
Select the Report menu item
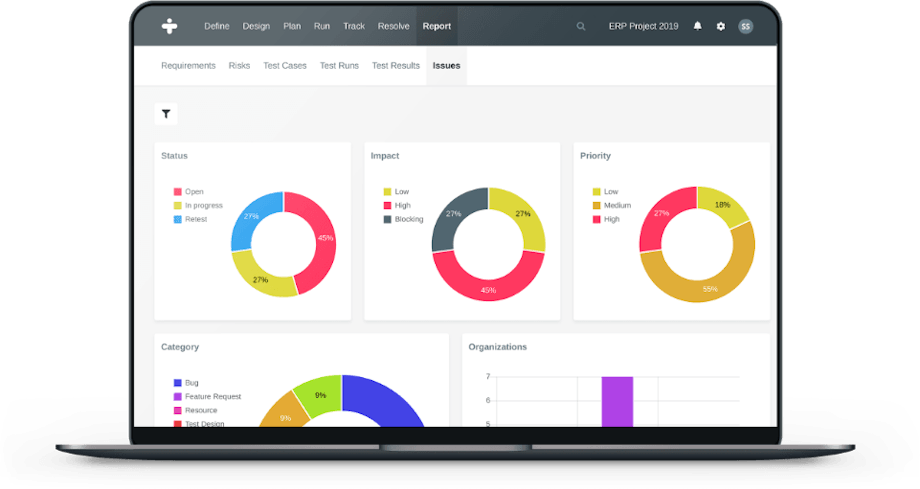click(437, 27)
